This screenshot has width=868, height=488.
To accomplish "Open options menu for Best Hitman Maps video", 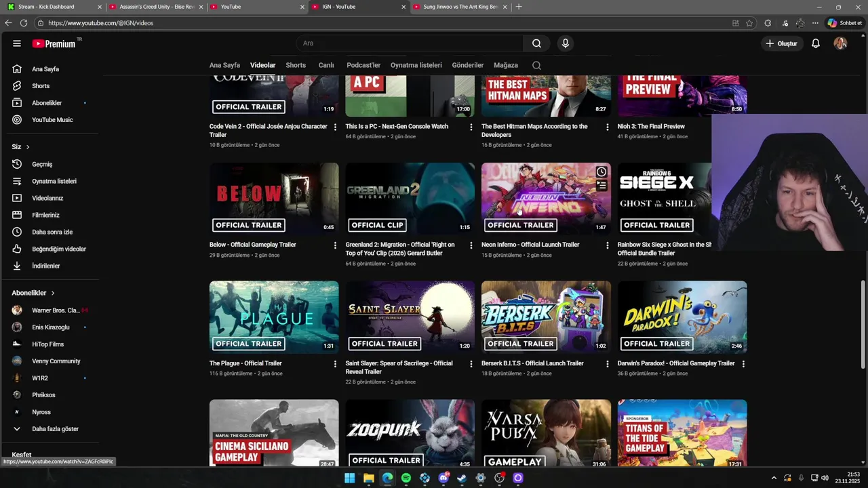I will coord(607,127).
